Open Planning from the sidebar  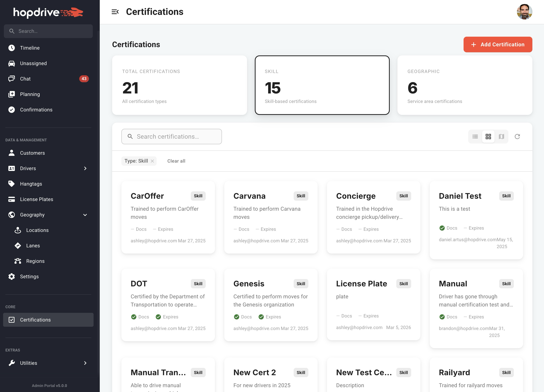[30, 94]
